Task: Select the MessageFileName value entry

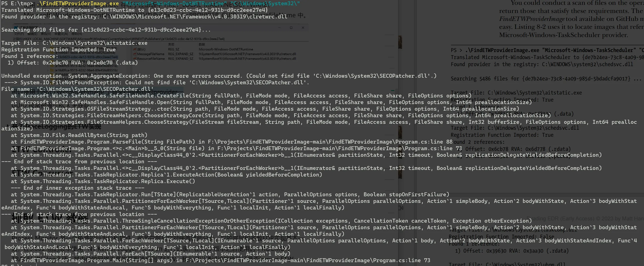Action: 151,54
